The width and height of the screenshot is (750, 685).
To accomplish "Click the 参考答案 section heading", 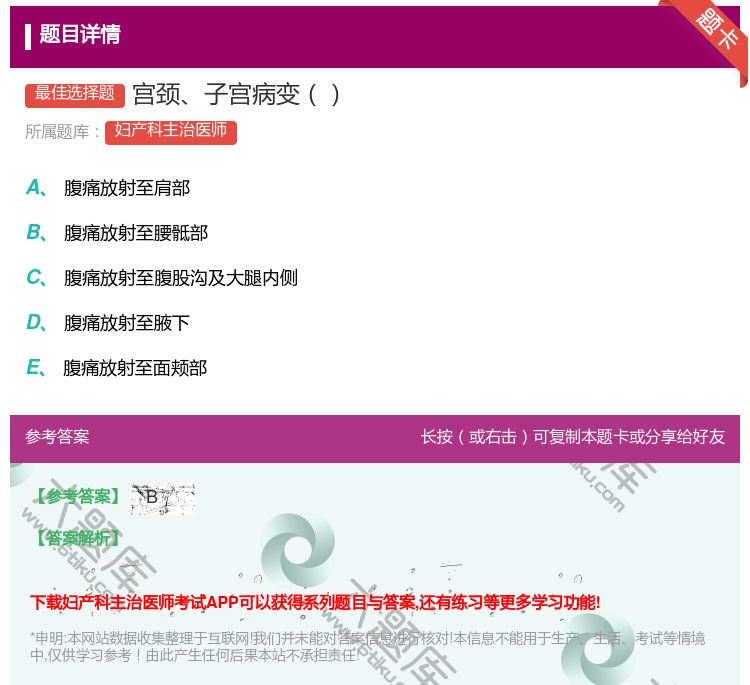I will 57,436.
